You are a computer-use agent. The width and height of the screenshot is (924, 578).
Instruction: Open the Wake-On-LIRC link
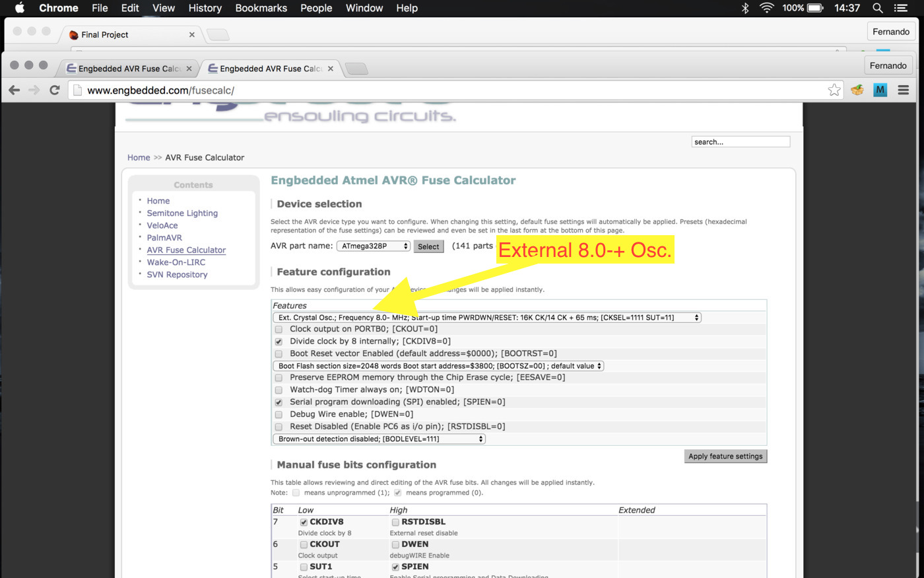176,262
